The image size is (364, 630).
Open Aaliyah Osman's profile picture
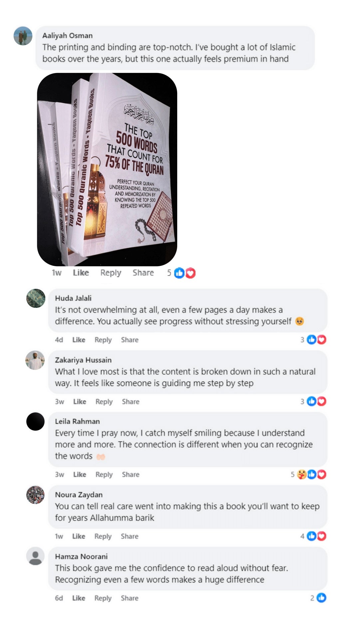23,36
